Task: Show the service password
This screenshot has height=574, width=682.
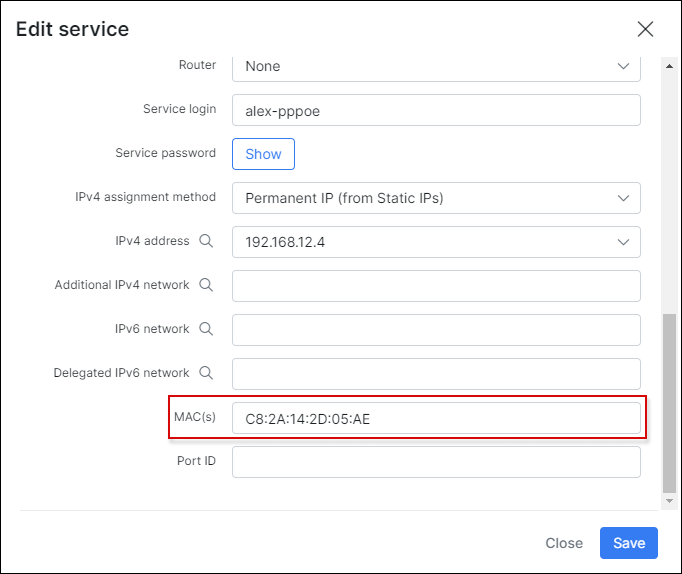Action: coord(263,154)
